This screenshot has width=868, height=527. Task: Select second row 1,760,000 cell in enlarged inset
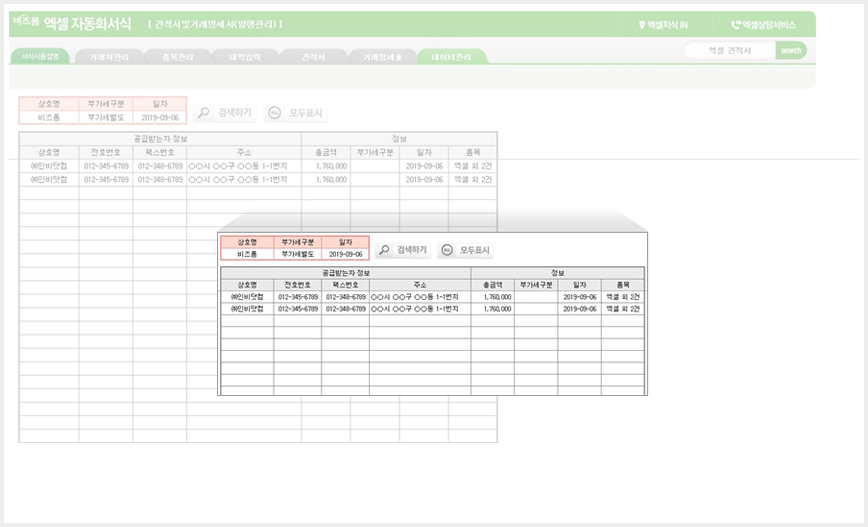[493, 309]
